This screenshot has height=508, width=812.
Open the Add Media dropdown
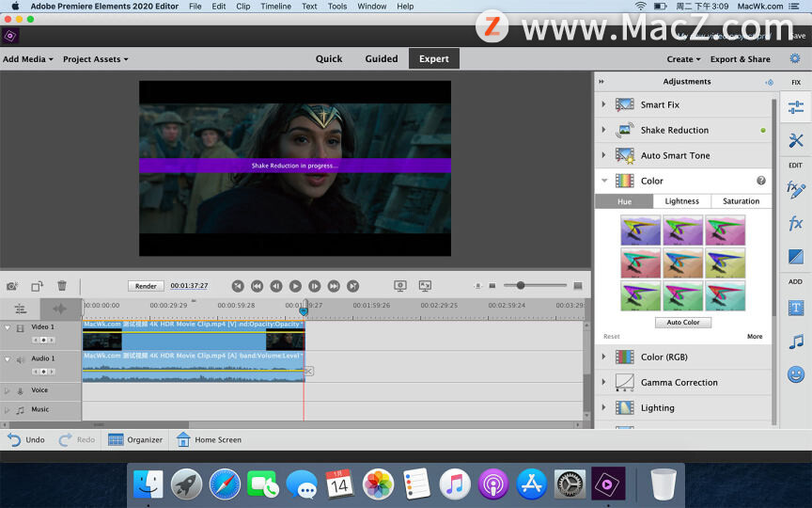(28, 59)
